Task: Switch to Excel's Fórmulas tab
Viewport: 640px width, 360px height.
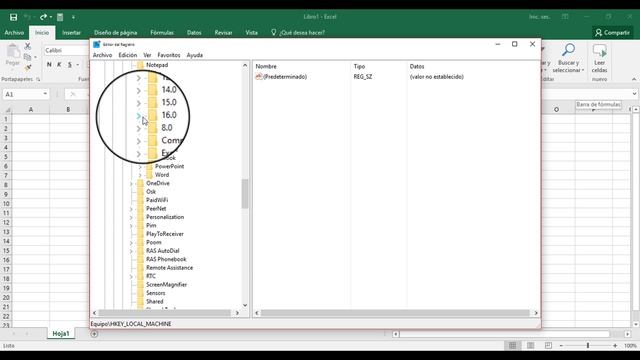Action: [162, 32]
